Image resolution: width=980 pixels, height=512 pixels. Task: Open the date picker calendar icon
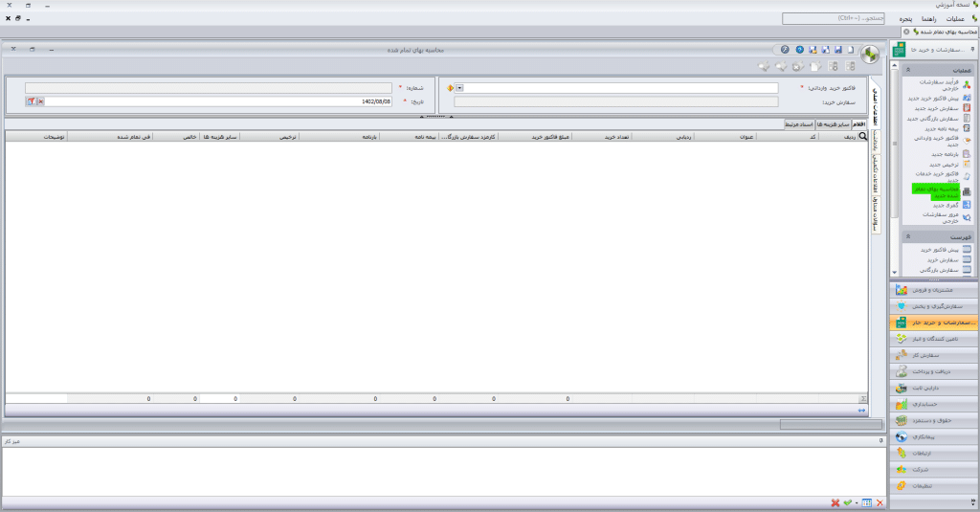pyautogui.click(x=31, y=101)
